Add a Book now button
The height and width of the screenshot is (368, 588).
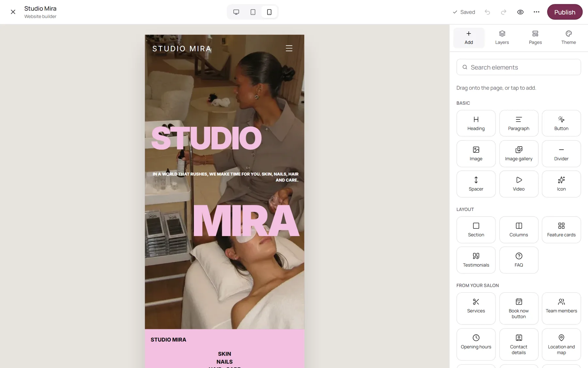[519, 308]
